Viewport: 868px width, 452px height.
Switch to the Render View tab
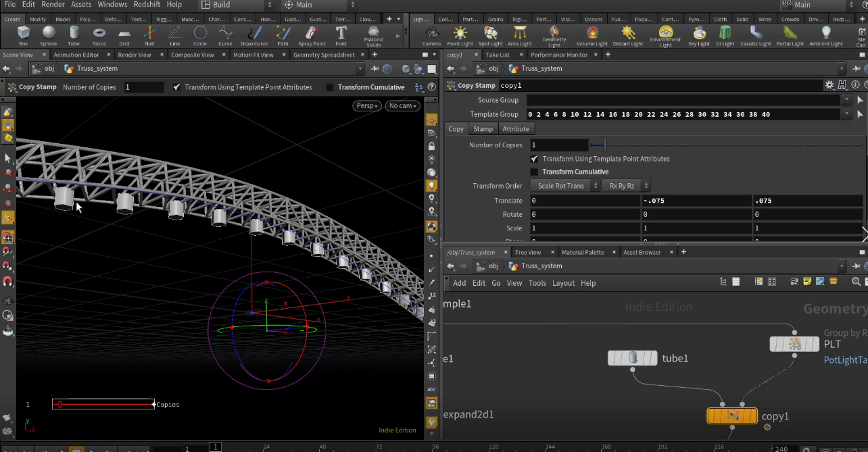click(135, 55)
